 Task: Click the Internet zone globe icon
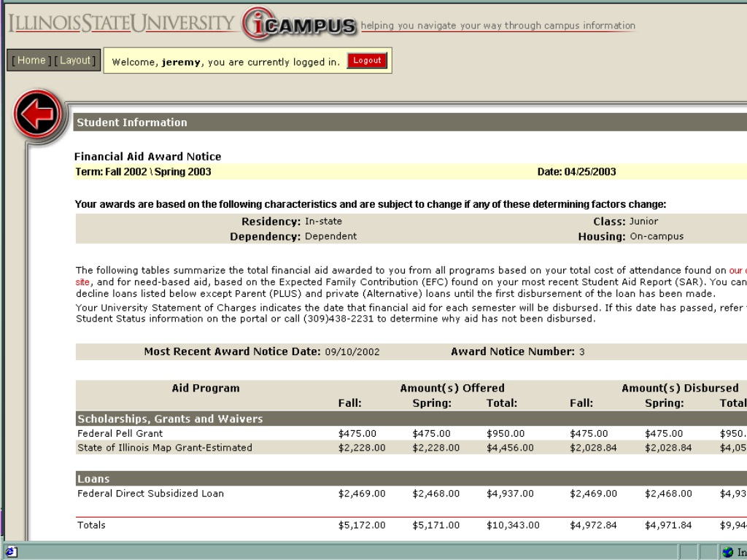(727, 552)
